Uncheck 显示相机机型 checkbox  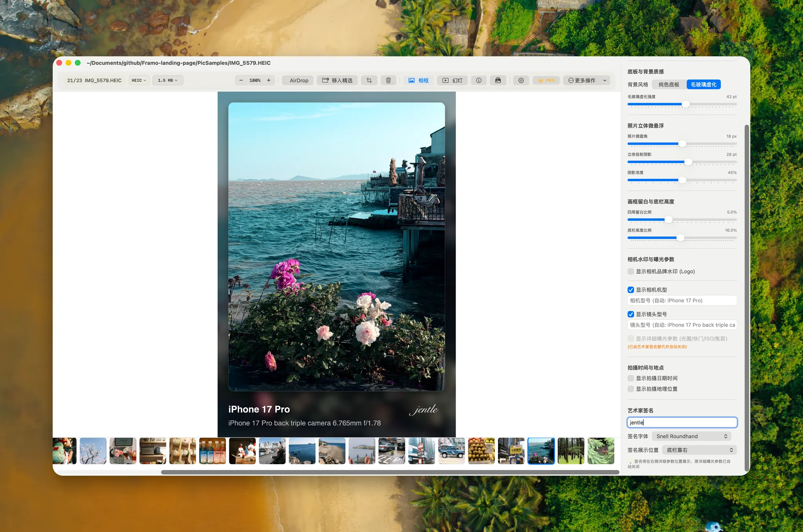click(631, 290)
